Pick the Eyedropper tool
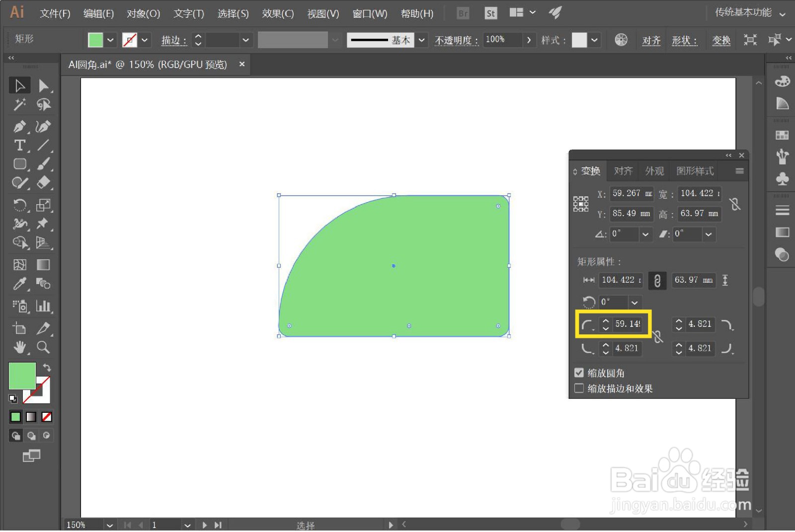This screenshot has width=795, height=532. pyautogui.click(x=20, y=284)
